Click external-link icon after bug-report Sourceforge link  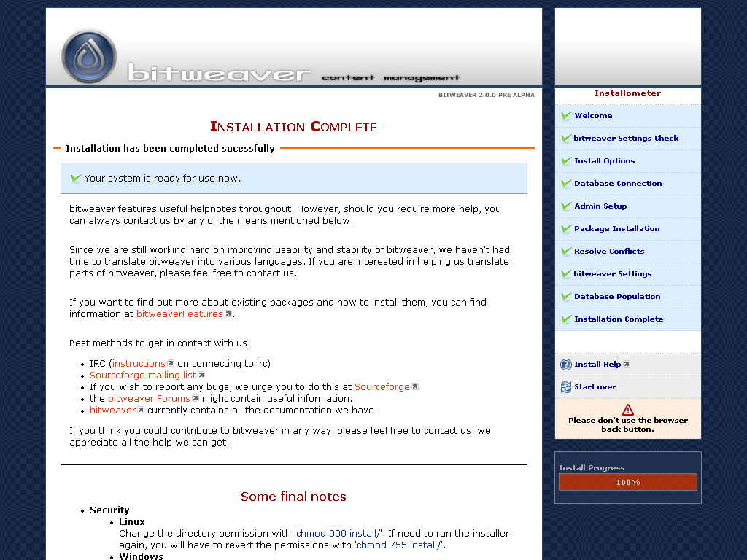point(415,386)
